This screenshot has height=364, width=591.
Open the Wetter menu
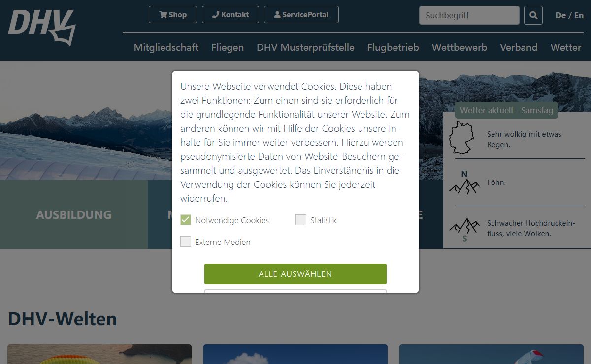pyautogui.click(x=566, y=47)
